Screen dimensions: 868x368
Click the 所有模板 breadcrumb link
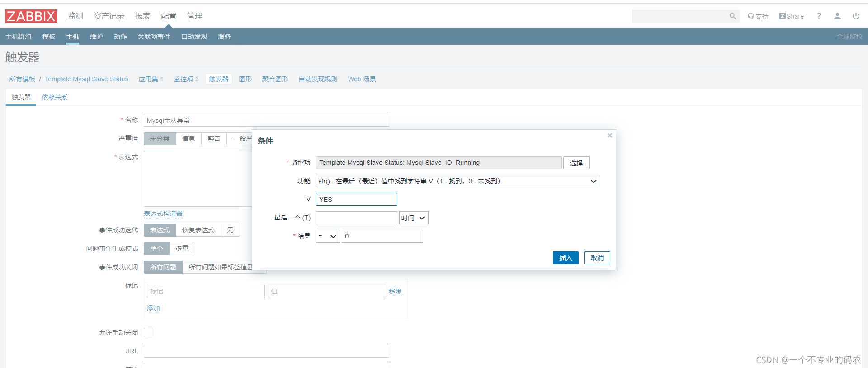(22, 79)
